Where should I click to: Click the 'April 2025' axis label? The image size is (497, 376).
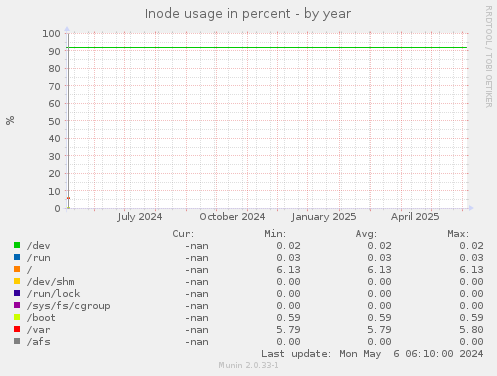coord(415,217)
